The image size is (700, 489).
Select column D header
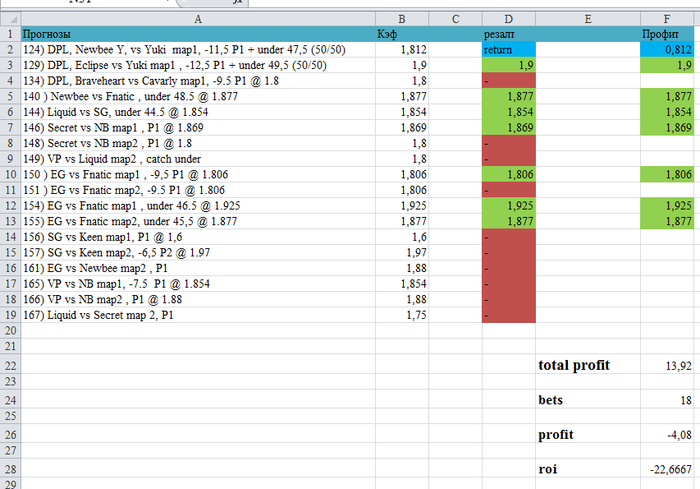(508, 19)
